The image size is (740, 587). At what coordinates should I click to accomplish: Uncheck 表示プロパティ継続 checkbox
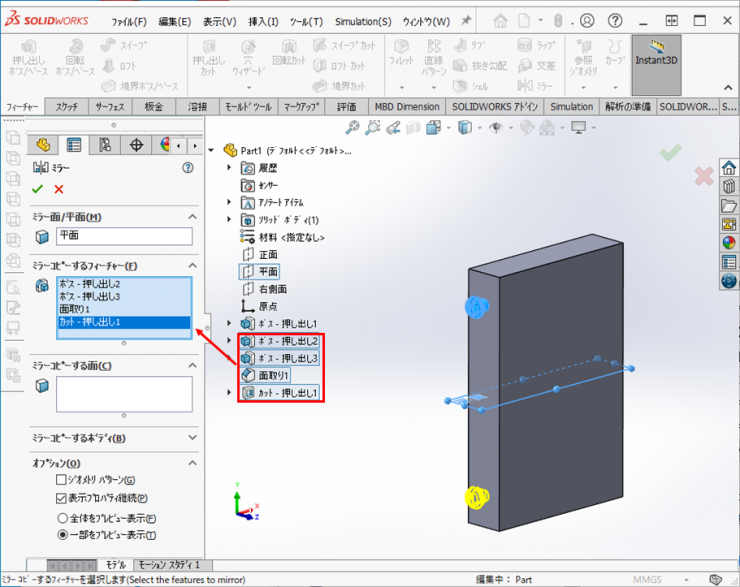62,497
